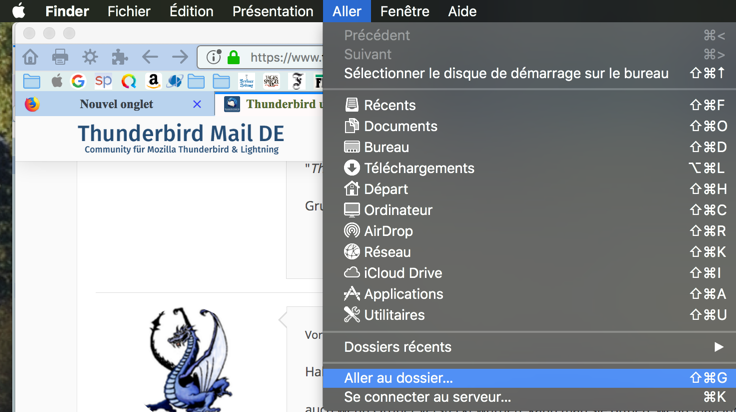Click the print icon in Firefox toolbar

(60, 57)
